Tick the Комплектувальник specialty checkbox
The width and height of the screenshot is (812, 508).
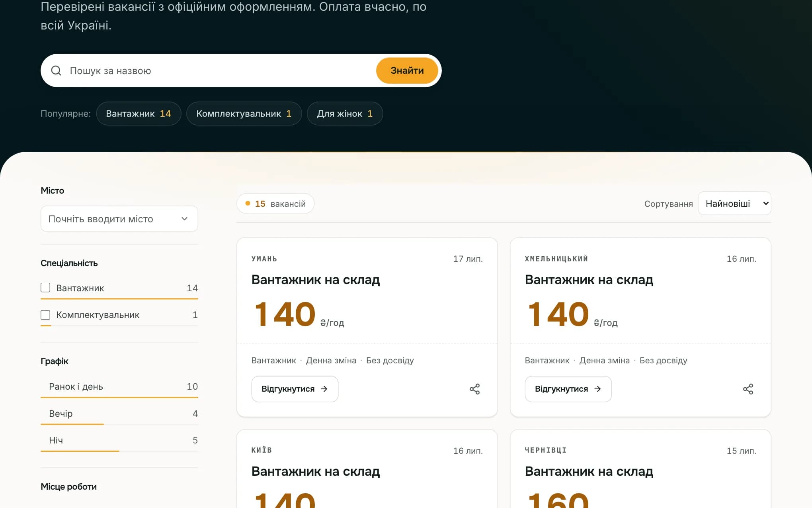pyautogui.click(x=45, y=315)
